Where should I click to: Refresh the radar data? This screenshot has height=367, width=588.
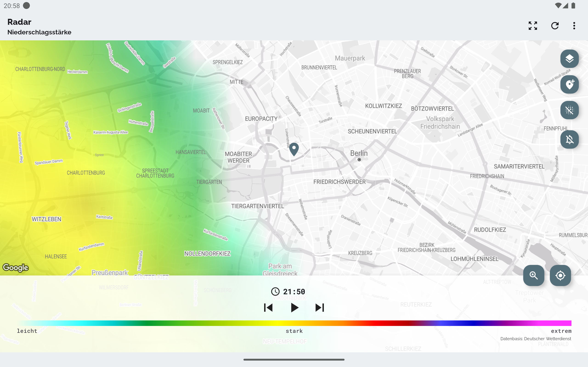pyautogui.click(x=555, y=26)
